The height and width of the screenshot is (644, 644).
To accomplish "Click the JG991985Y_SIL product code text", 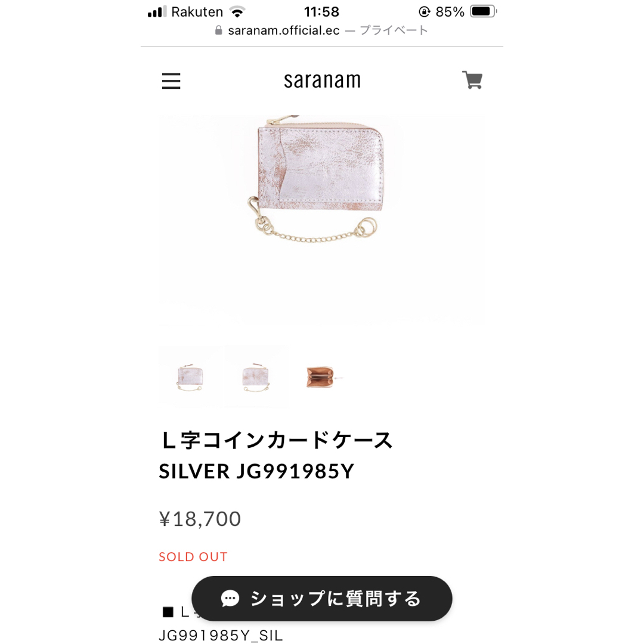I will click(x=221, y=636).
